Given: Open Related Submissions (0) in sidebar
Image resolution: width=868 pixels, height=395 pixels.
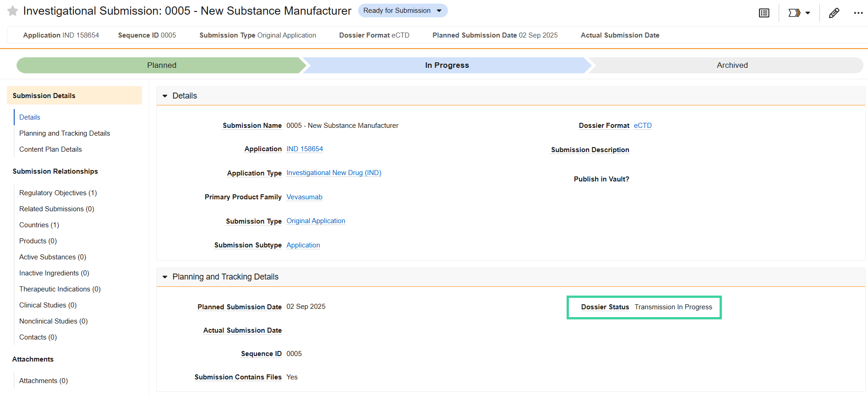Looking at the screenshot, I should 57,209.
